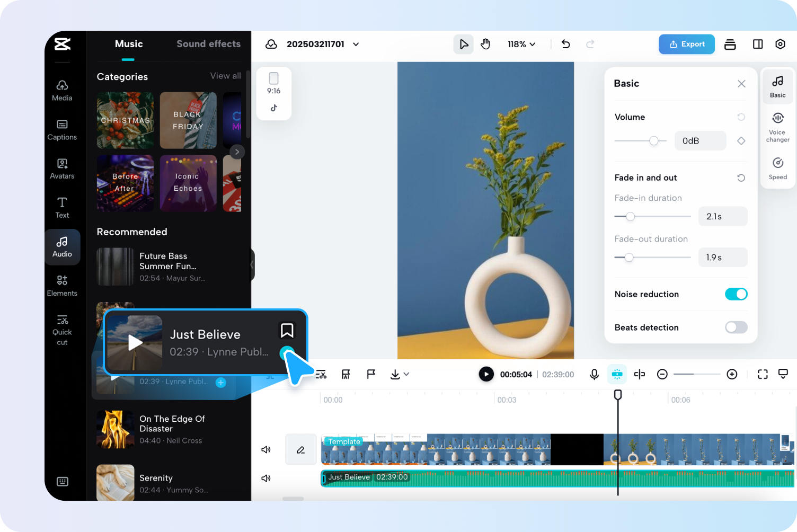Click the split at playhead icon
This screenshot has height=532, width=797.
coord(640,374)
